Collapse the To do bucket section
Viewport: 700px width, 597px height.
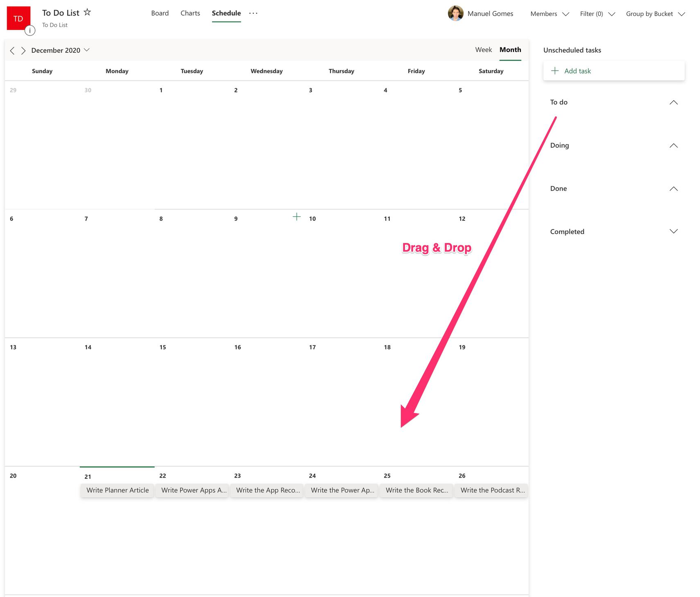click(673, 102)
